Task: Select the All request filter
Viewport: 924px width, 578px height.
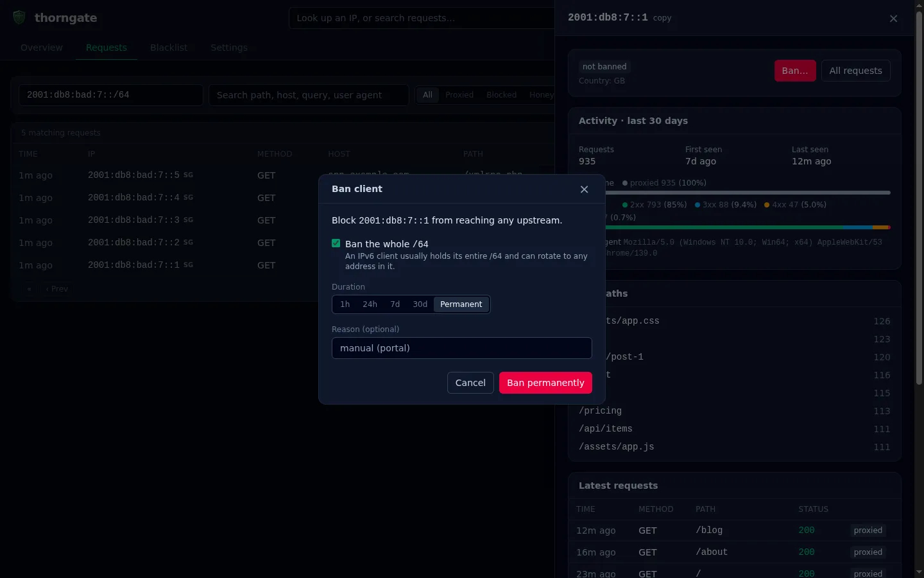Action: pos(427,95)
